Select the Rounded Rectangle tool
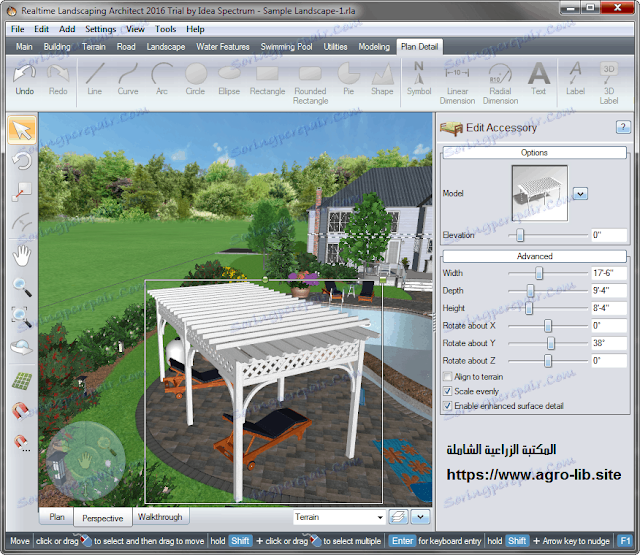Image resolution: width=640 pixels, height=555 pixels. pos(311,84)
